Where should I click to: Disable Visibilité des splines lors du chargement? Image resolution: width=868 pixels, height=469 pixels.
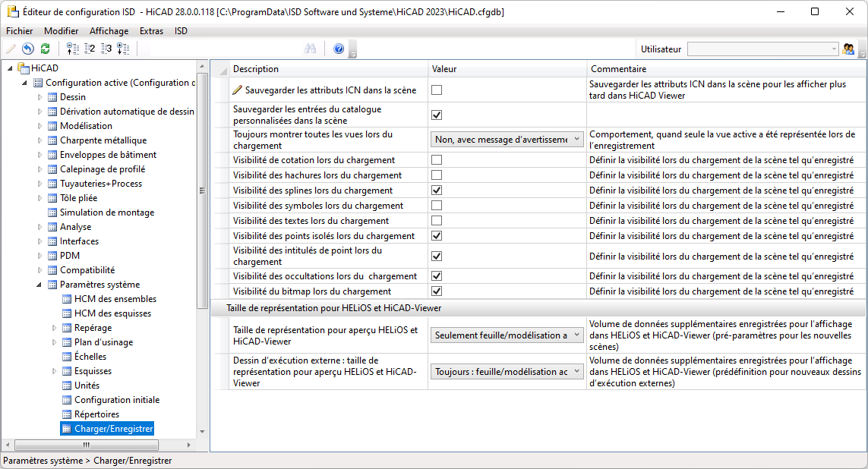(437, 190)
